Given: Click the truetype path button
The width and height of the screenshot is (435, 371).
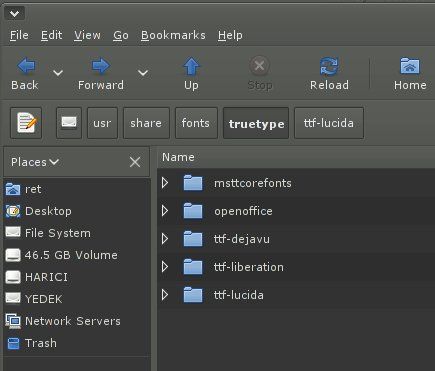Looking at the screenshot, I should pyautogui.click(x=256, y=123).
